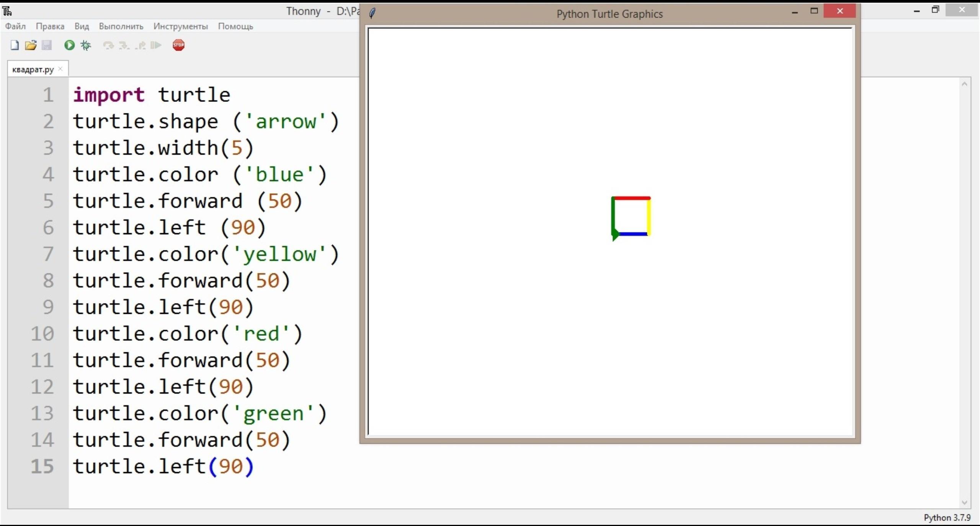Open the Файл menu

(15, 26)
